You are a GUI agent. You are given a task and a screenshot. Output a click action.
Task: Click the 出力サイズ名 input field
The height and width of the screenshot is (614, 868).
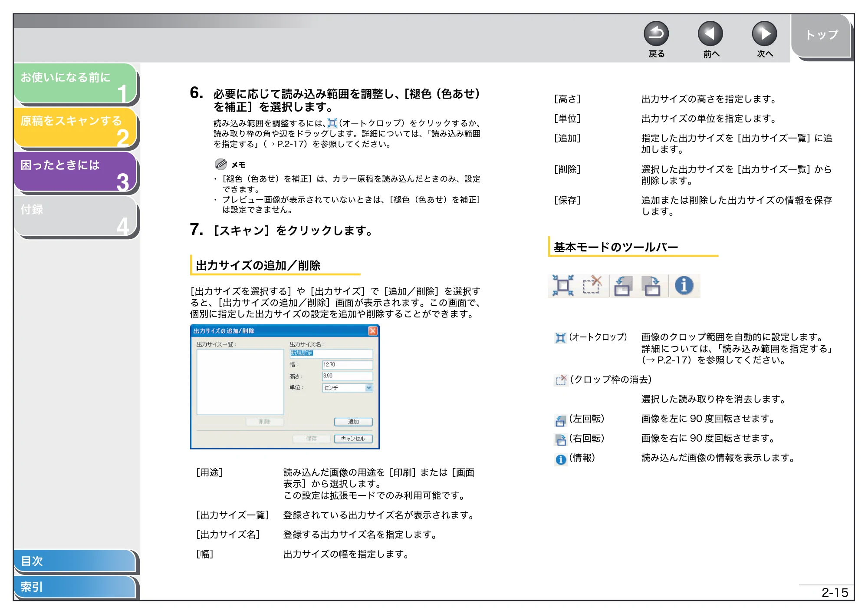tap(331, 353)
